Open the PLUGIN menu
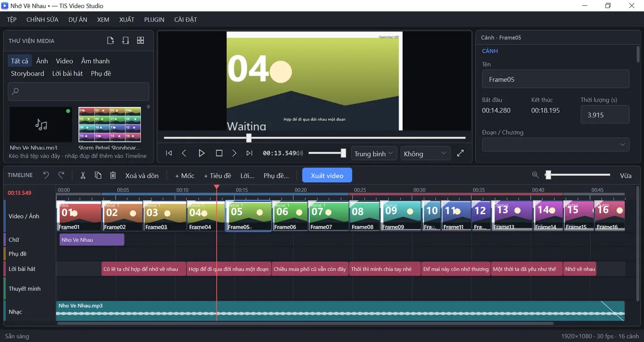This screenshot has width=644, height=342. 154,20
